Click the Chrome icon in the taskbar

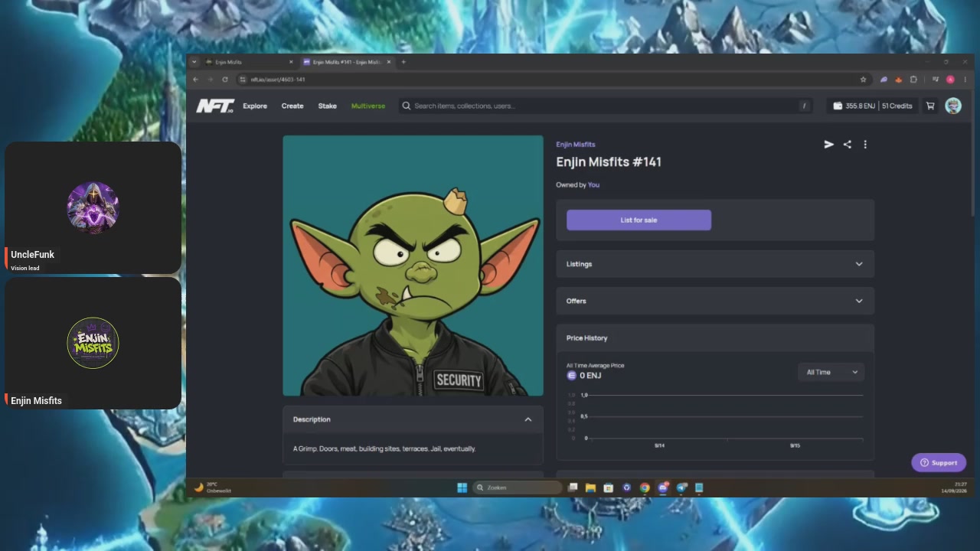pyautogui.click(x=645, y=487)
